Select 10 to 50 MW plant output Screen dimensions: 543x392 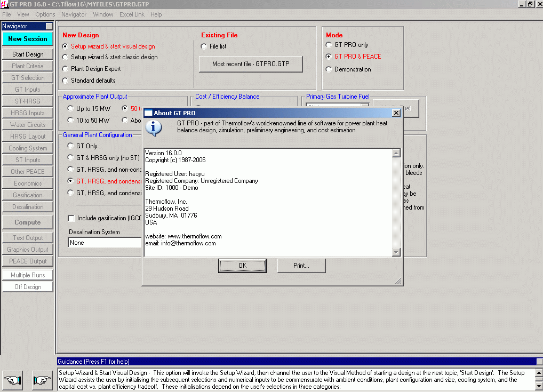click(70, 120)
